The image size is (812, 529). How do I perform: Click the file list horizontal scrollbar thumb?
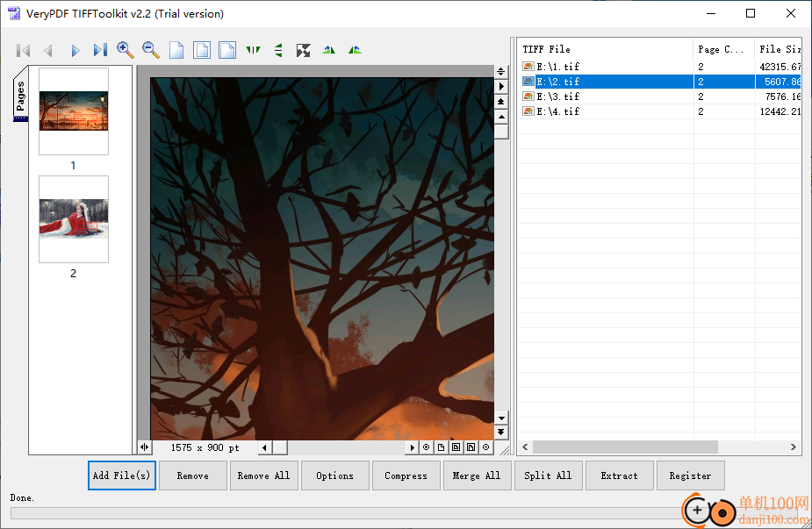pos(625,447)
